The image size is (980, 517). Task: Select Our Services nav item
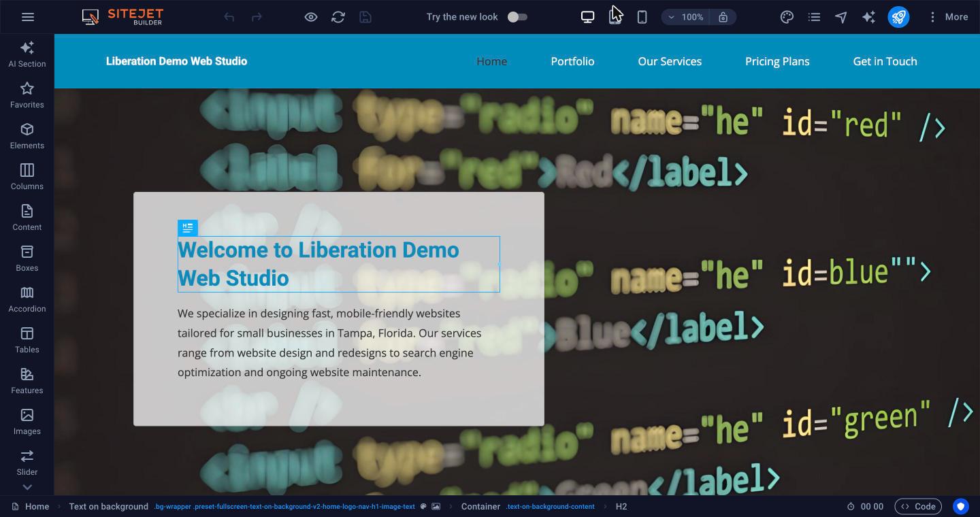coord(670,61)
